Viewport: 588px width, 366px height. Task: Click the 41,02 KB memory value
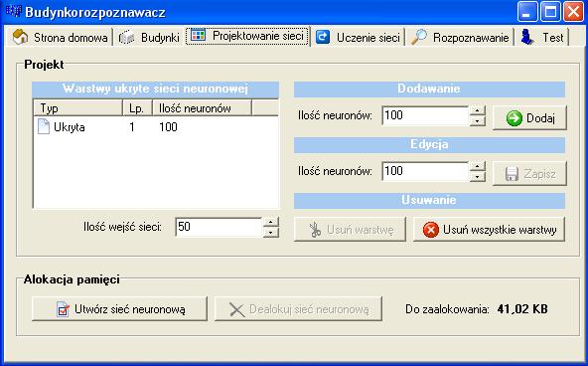click(522, 309)
